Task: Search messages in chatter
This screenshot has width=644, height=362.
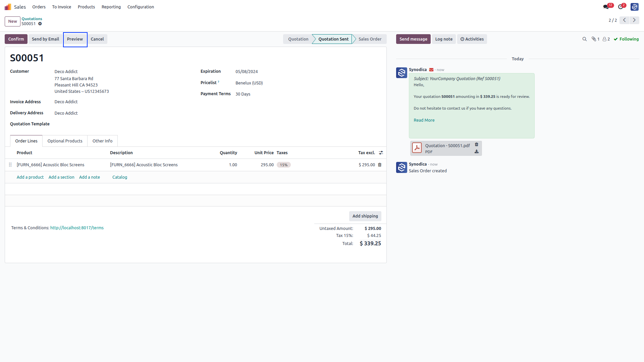Action: (x=584, y=39)
